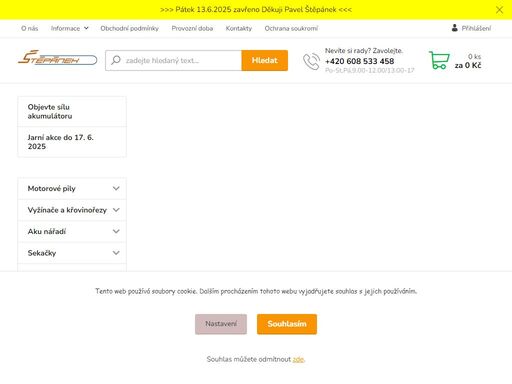Open the Aku nářadí category

tap(47, 231)
